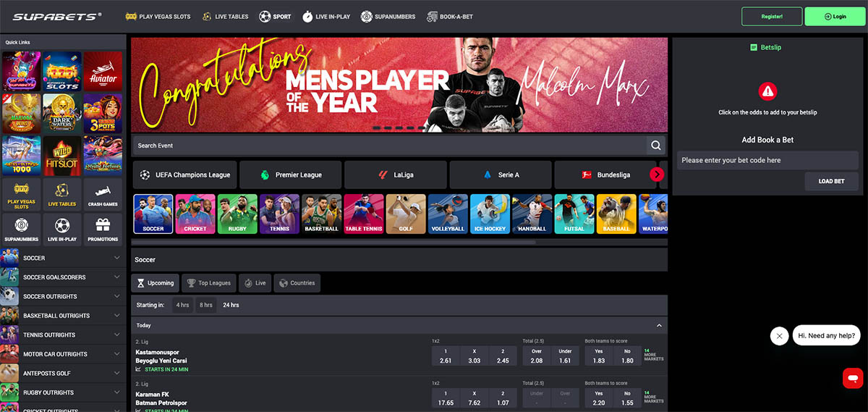The height and width of the screenshot is (412, 868).
Task: Select the Cricket sport icon
Action: pyautogui.click(x=195, y=214)
